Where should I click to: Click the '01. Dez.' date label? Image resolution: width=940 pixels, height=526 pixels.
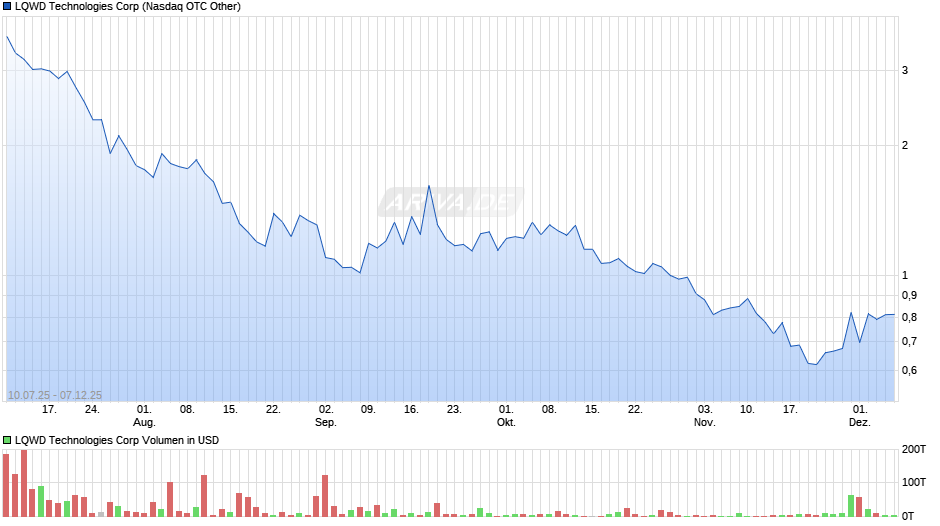click(859, 416)
